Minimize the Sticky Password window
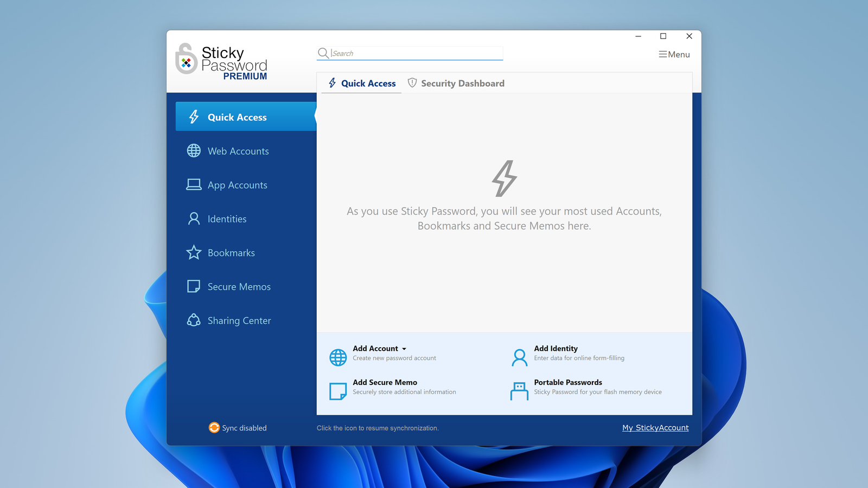This screenshot has width=868, height=488. (639, 36)
